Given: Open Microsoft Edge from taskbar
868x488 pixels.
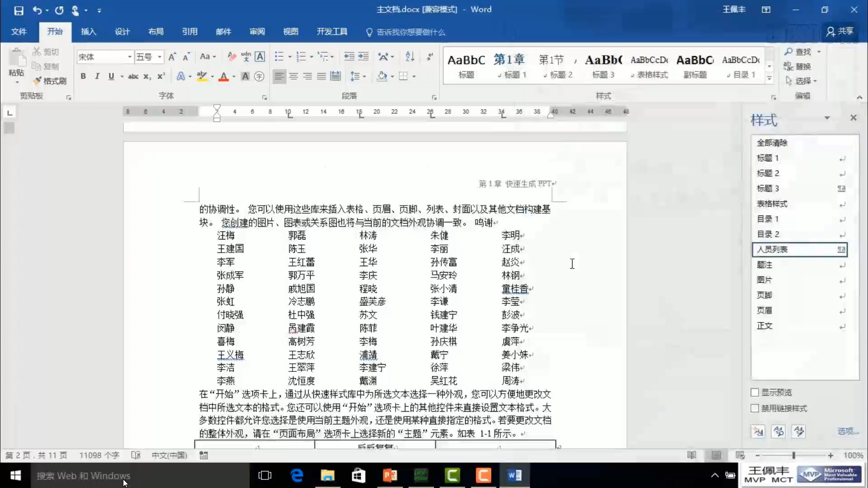Looking at the screenshot, I should 297,475.
